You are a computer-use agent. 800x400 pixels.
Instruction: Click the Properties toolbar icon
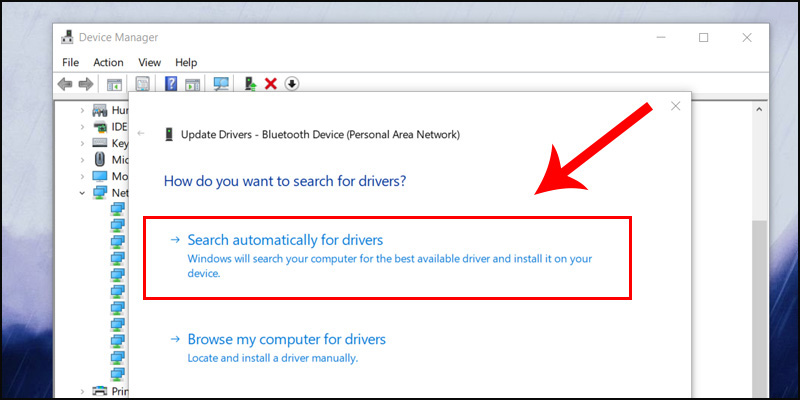point(142,84)
